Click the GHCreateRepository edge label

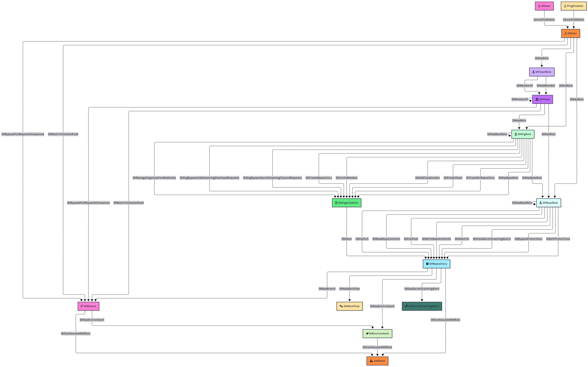pyautogui.click(x=319, y=178)
